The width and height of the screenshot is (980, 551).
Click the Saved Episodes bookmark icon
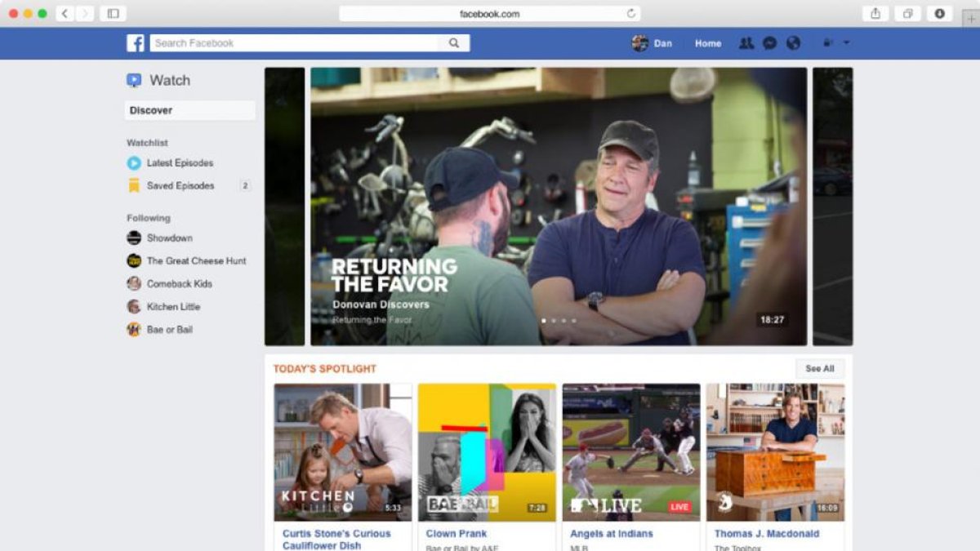[133, 185]
